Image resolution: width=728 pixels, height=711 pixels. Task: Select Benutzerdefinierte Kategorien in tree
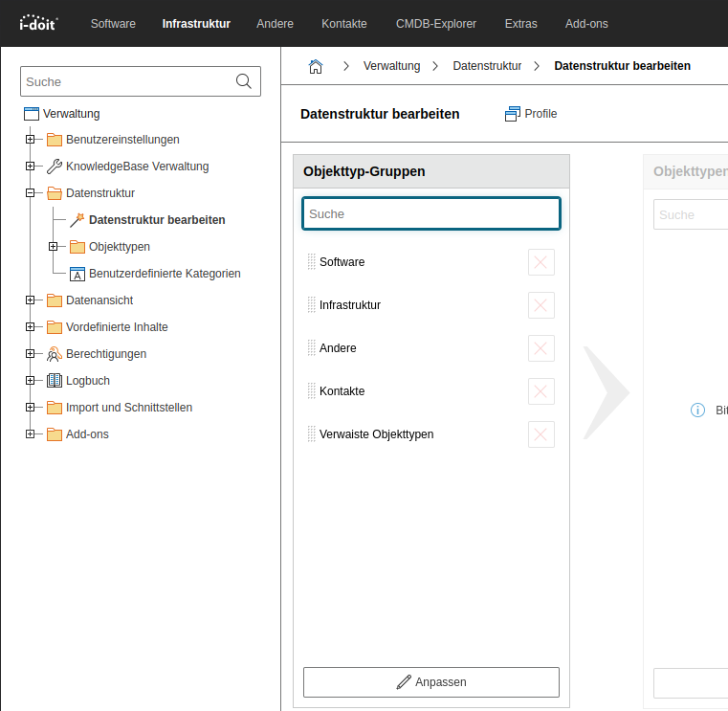pyautogui.click(x=164, y=274)
